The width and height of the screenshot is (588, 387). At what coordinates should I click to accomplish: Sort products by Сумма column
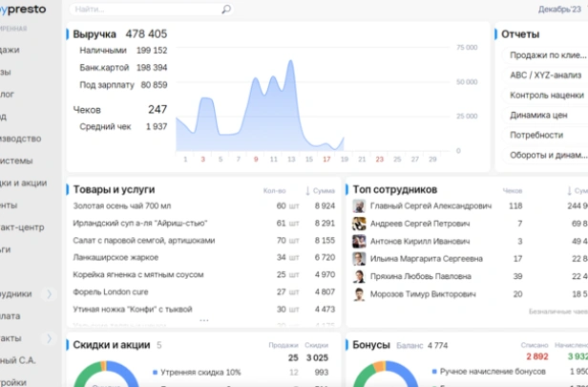click(320, 191)
